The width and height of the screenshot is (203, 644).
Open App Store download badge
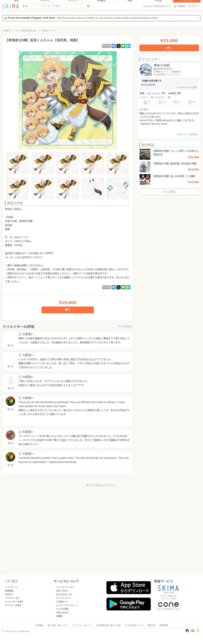[128, 587]
